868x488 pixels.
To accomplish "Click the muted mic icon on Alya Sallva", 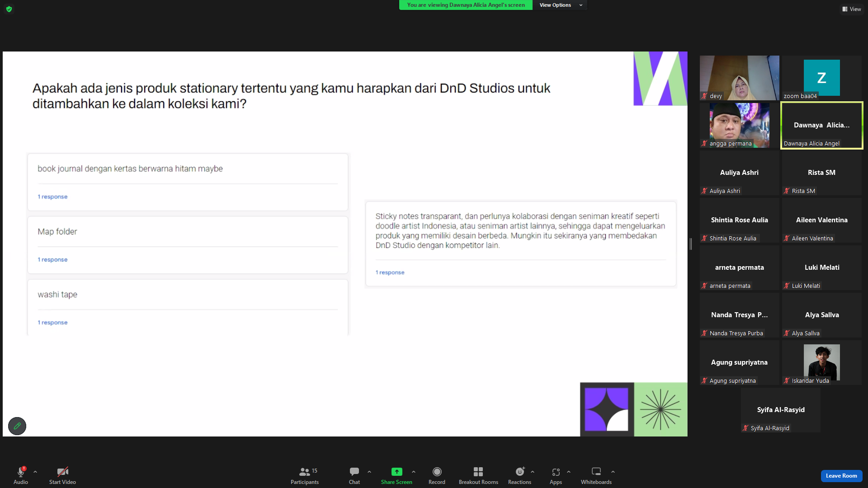I will [787, 333].
